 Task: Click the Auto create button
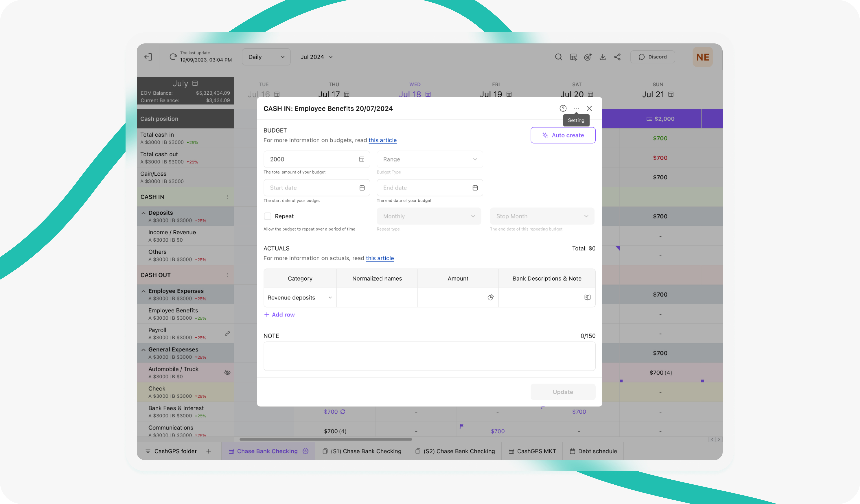[563, 135]
